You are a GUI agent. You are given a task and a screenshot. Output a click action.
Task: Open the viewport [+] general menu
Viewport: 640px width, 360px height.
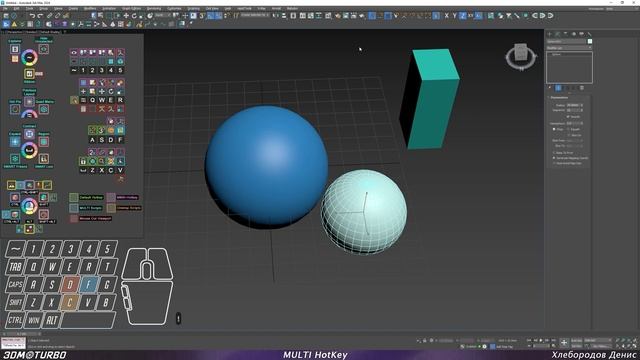3,32
